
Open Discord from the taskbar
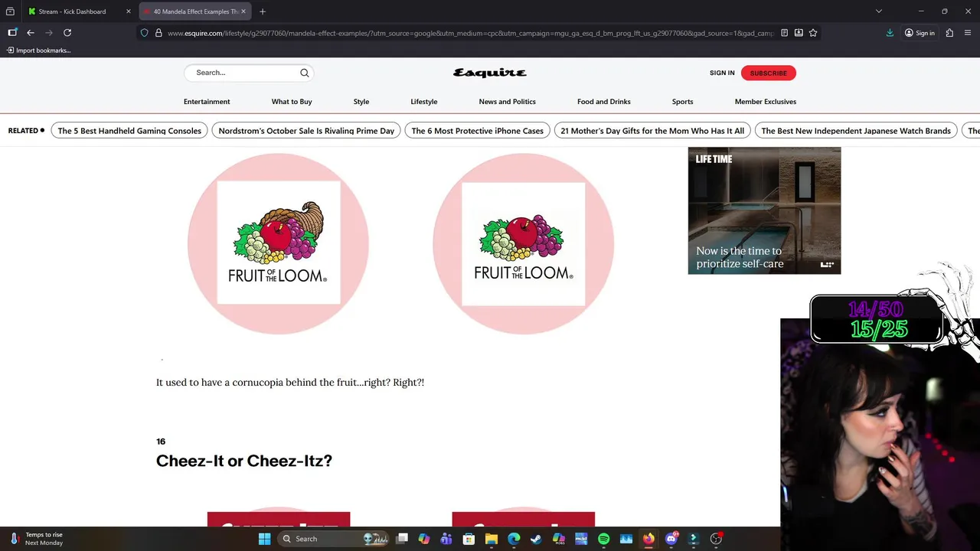pos(671,539)
